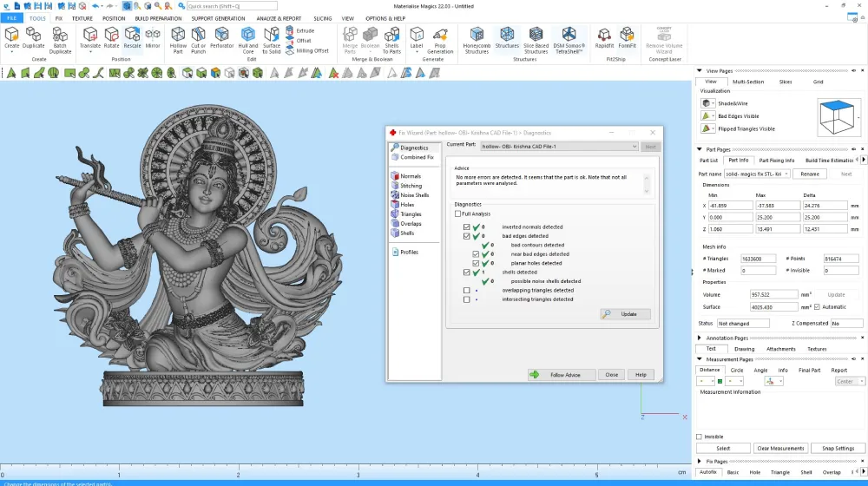
Task: Click the Create part tool
Action: click(x=11, y=39)
